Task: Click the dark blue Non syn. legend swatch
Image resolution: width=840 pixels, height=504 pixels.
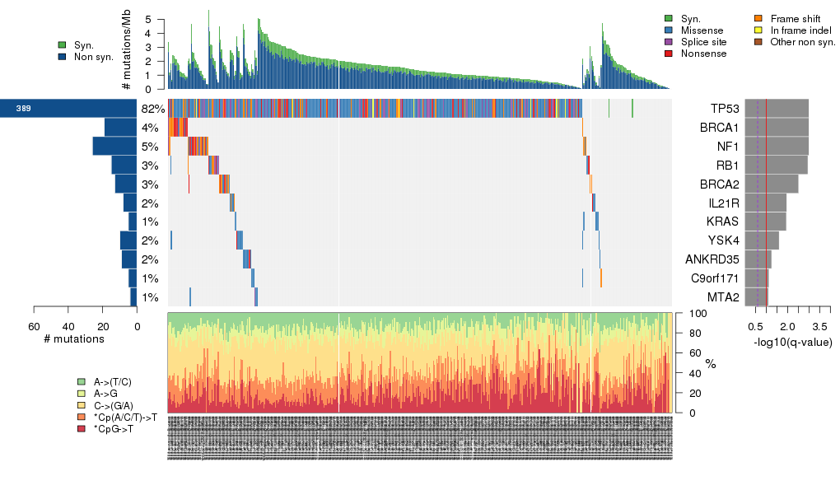Action: [x=63, y=57]
